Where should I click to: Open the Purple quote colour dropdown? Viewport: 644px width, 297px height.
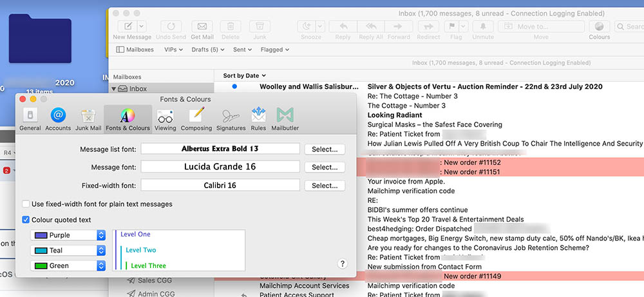click(x=68, y=235)
